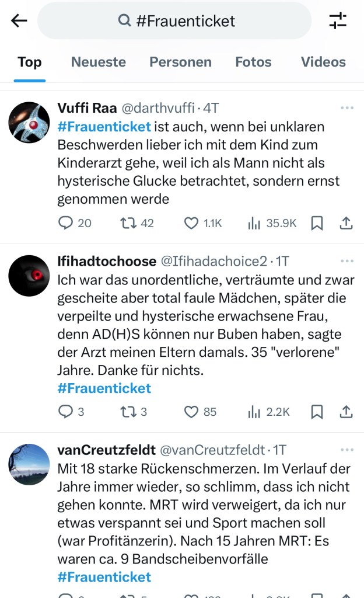Open more options for Ifihadtochoose tweet
Screen dimensions: 364x598
click(x=346, y=261)
